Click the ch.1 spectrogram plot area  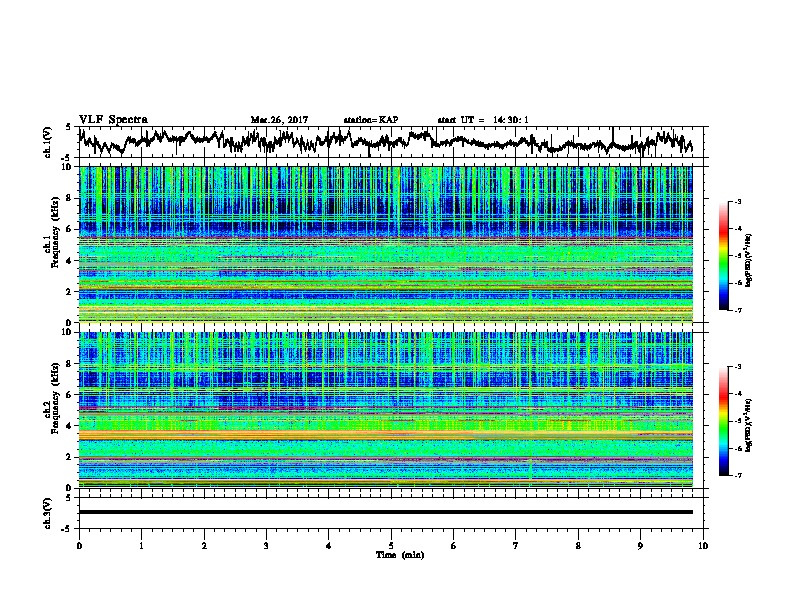386,244
